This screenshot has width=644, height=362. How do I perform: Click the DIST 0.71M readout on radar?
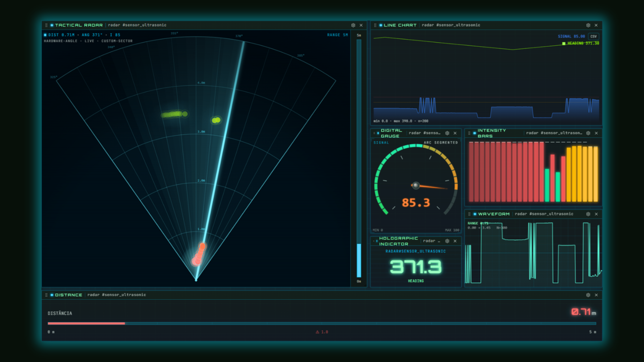pyautogui.click(x=61, y=35)
